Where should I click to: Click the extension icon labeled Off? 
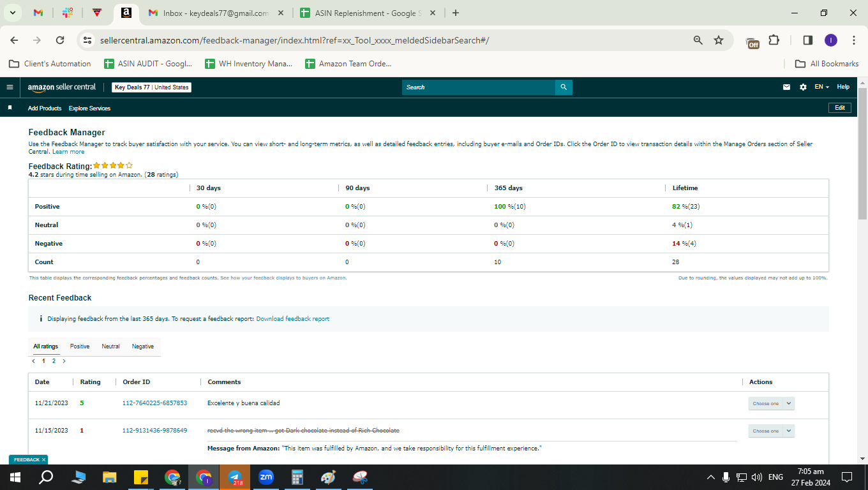752,42
